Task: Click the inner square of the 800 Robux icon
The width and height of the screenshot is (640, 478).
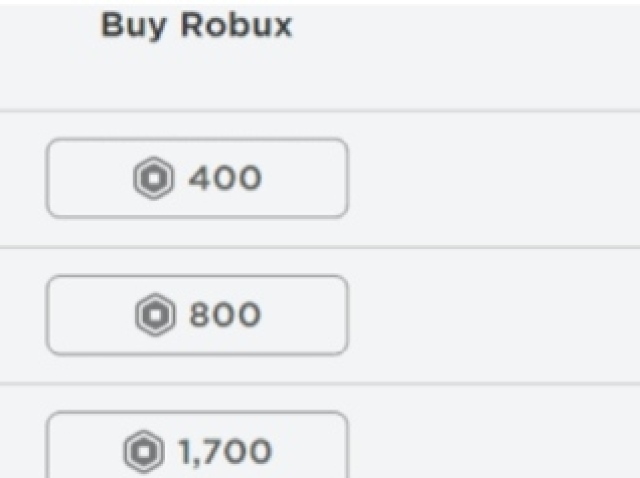Action: click(x=156, y=315)
